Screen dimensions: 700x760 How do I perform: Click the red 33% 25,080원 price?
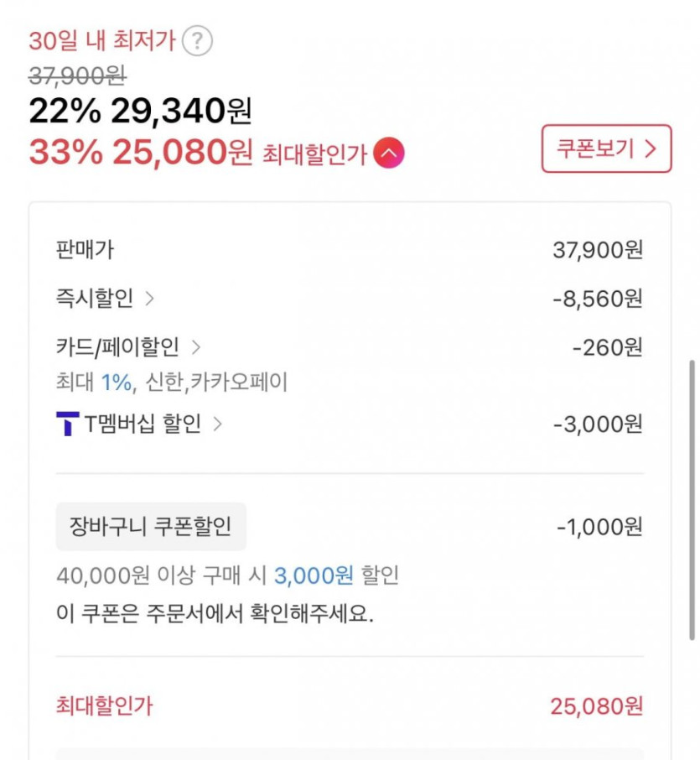tap(140, 152)
